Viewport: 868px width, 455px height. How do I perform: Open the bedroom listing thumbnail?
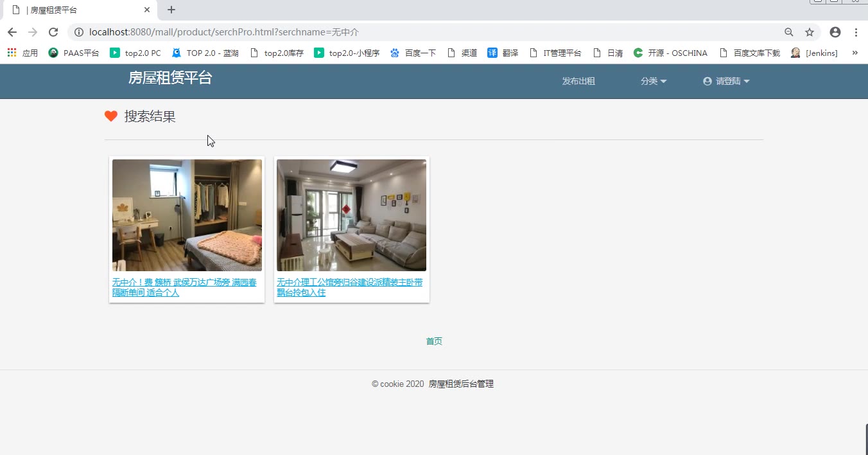tap(187, 215)
